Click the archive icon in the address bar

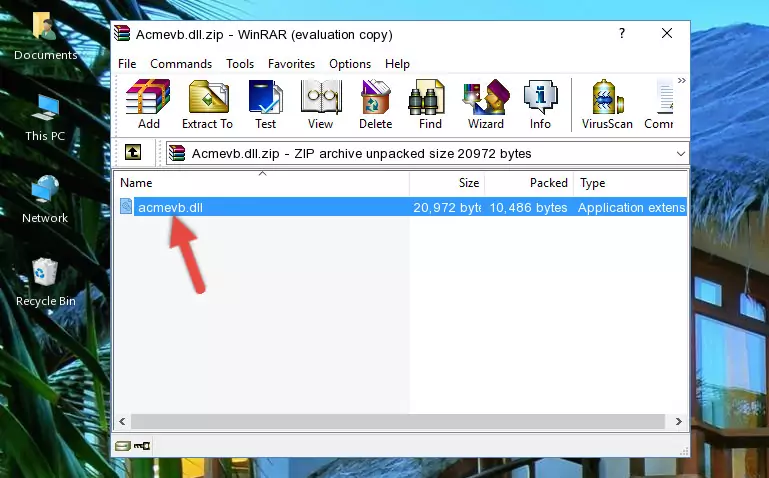tap(177, 153)
